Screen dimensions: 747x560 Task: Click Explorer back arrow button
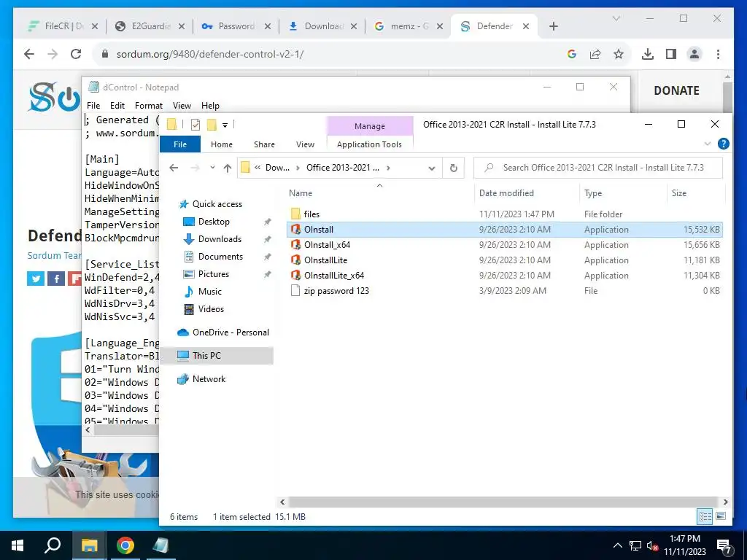[174, 168]
